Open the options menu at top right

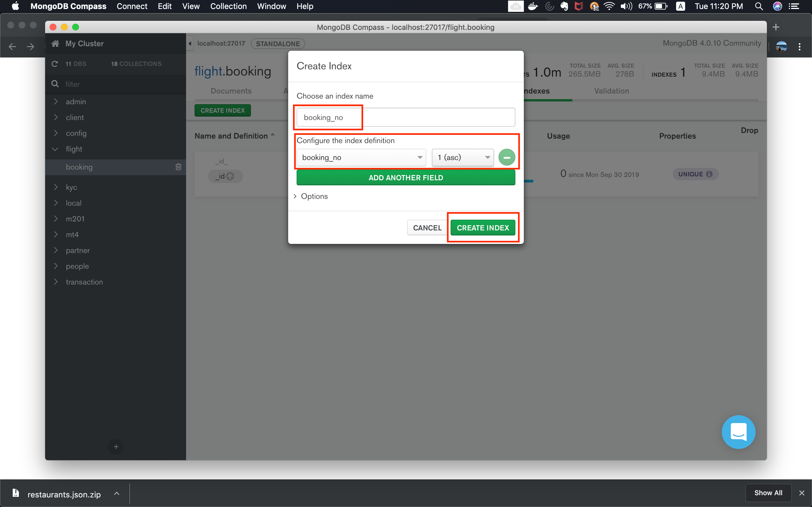(800, 46)
